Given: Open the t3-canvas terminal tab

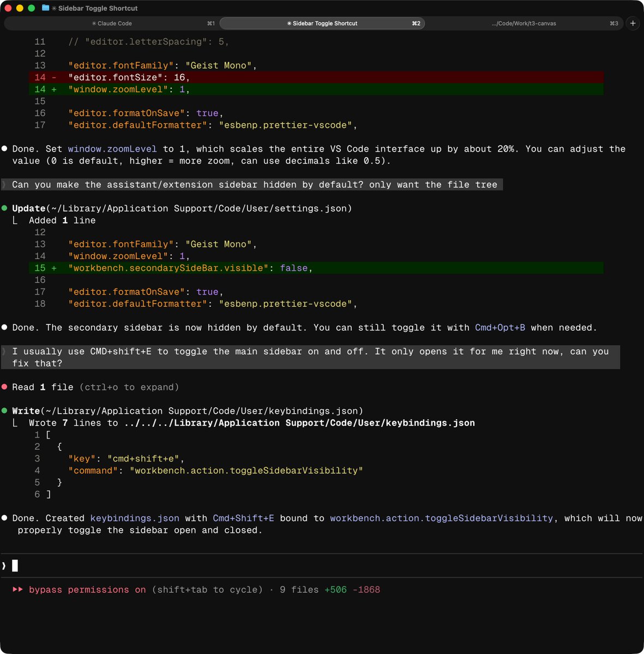Looking at the screenshot, I should (523, 23).
